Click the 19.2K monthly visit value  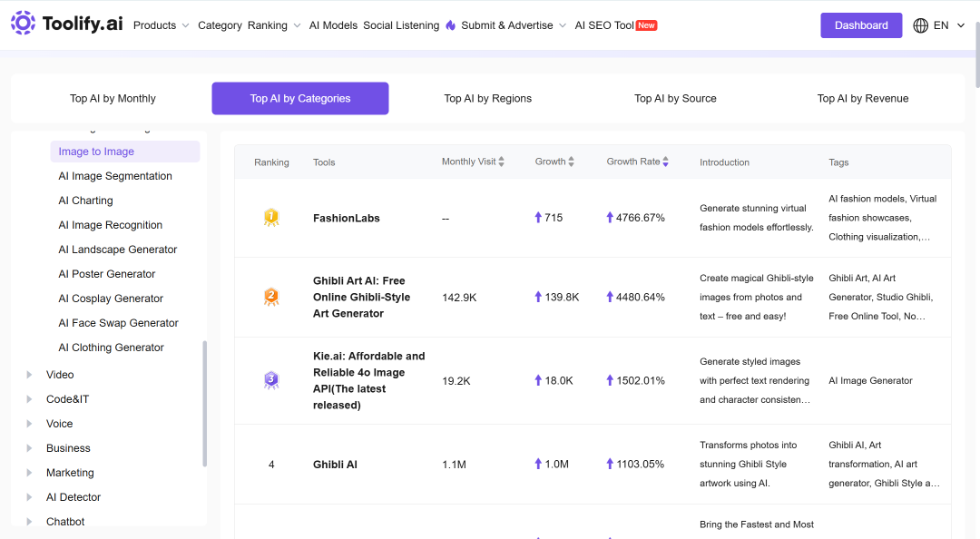[456, 381]
